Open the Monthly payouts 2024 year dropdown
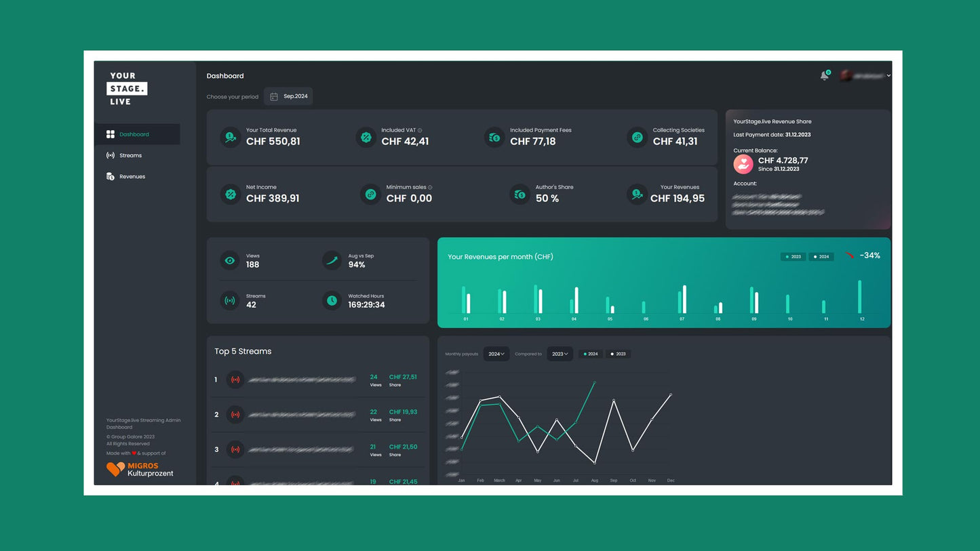Image resolution: width=980 pixels, height=551 pixels. tap(496, 354)
